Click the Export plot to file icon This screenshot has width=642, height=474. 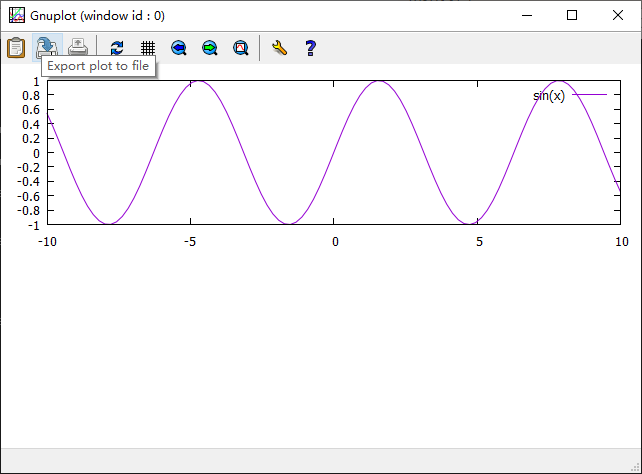(x=47, y=46)
